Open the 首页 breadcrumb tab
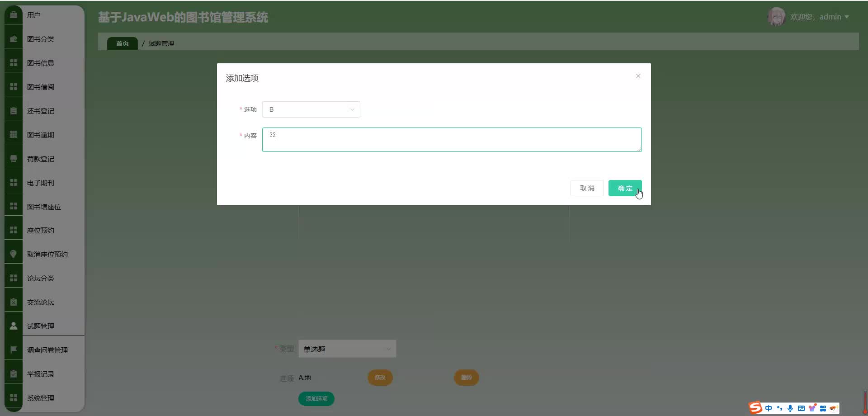Viewport: 868px width, 416px height. pos(122,43)
